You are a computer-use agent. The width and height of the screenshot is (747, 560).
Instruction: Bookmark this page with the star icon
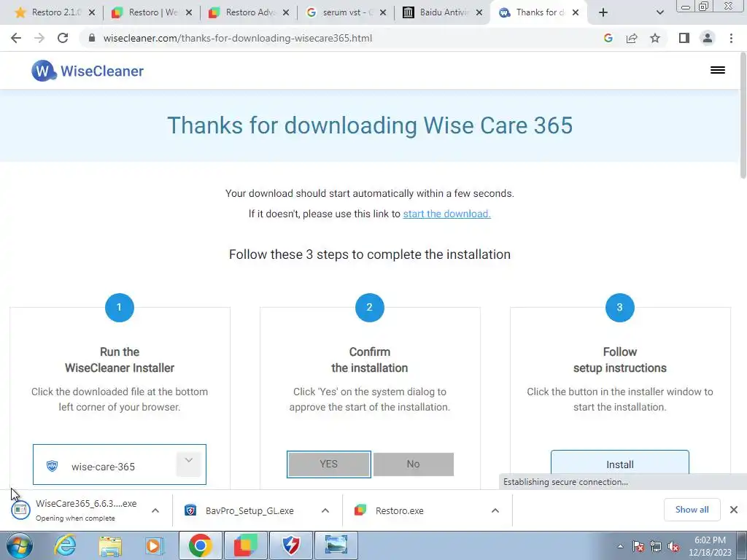pyautogui.click(x=655, y=38)
